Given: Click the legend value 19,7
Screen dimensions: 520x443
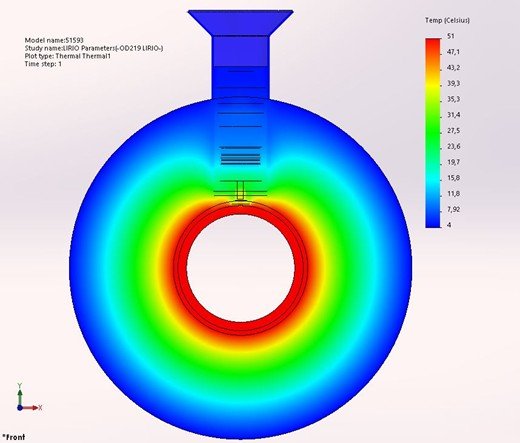Looking at the screenshot, I should (x=453, y=162).
